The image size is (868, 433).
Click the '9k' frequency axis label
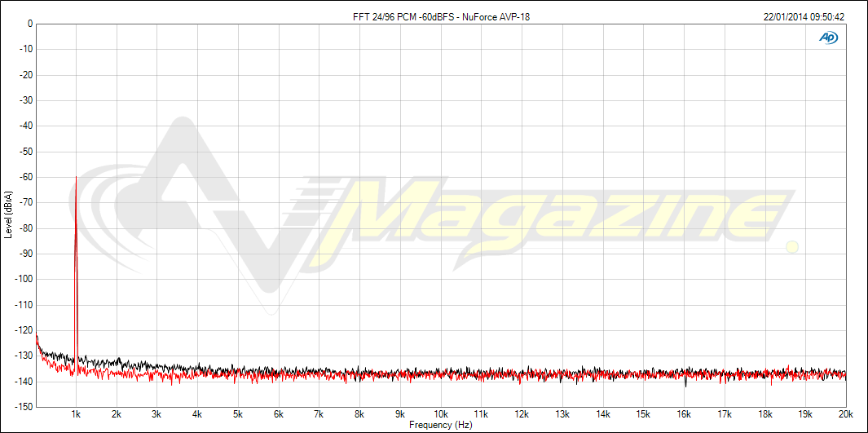click(400, 414)
